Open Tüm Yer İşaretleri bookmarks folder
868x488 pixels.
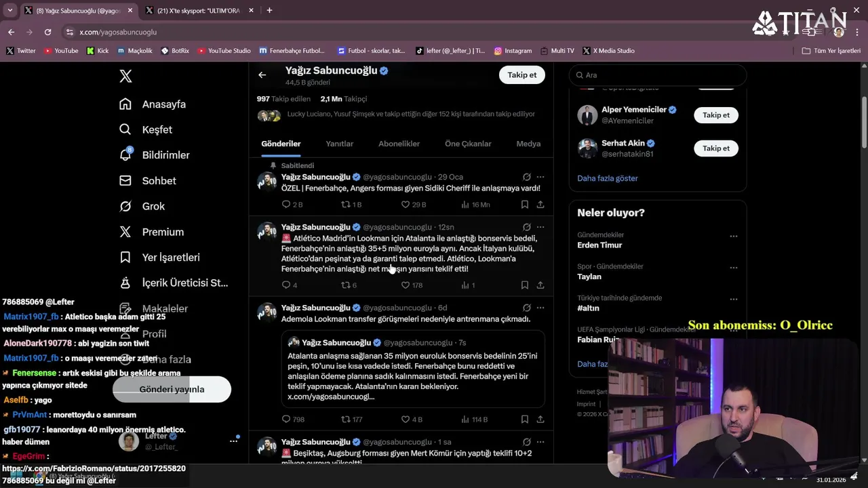[x=831, y=51]
